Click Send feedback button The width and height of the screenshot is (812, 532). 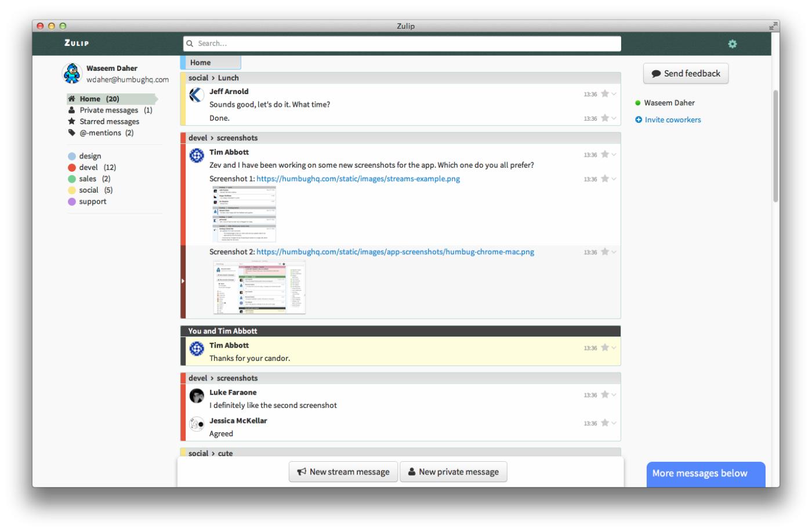(686, 74)
